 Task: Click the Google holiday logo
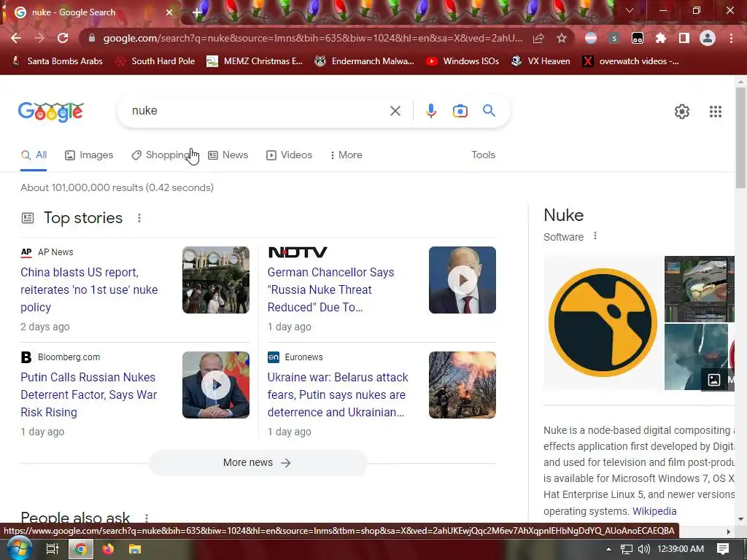tap(51, 112)
